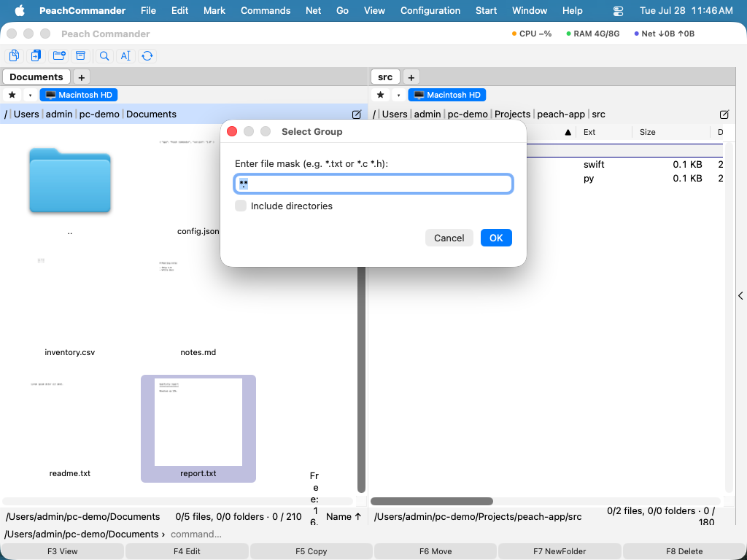The height and width of the screenshot is (560, 747).
Task: Open the blue parent folder icon
Action: coord(70,180)
